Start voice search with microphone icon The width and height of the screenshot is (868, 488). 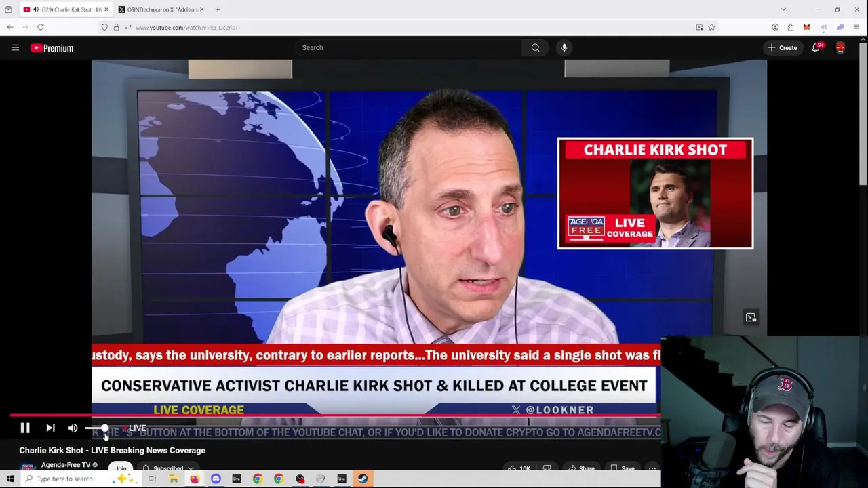pyautogui.click(x=564, y=47)
